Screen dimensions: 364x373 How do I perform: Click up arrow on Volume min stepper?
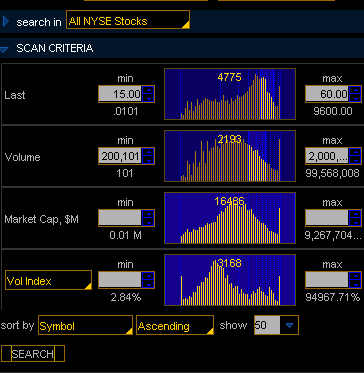[x=148, y=152]
